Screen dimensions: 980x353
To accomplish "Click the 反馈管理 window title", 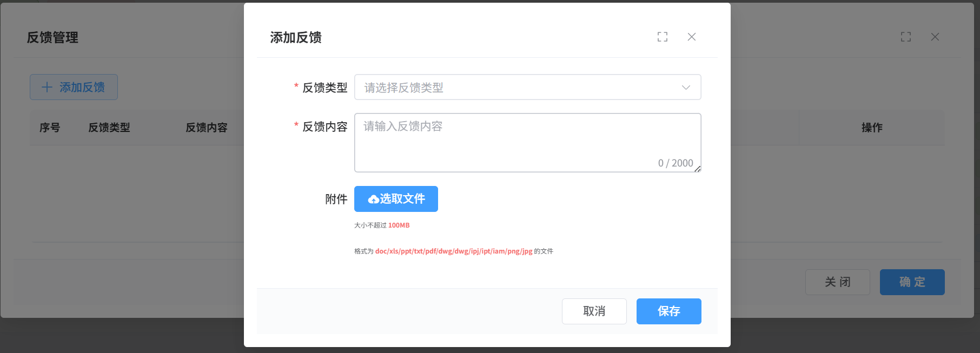I will [52, 37].
